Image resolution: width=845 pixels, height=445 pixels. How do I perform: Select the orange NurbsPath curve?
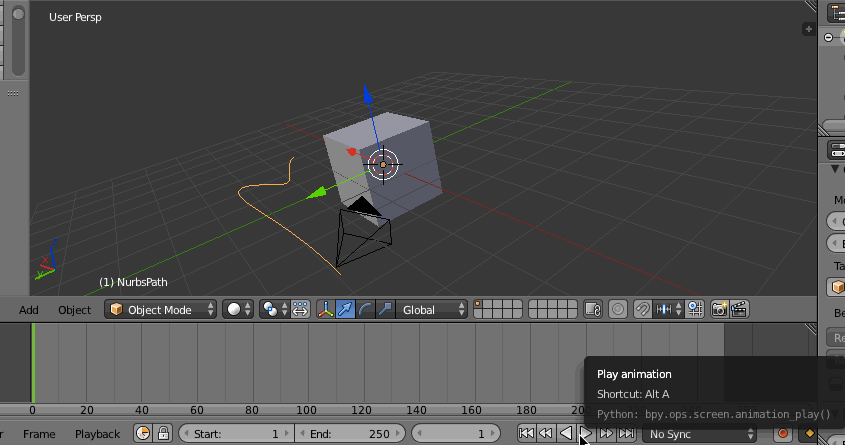coord(269,215)
